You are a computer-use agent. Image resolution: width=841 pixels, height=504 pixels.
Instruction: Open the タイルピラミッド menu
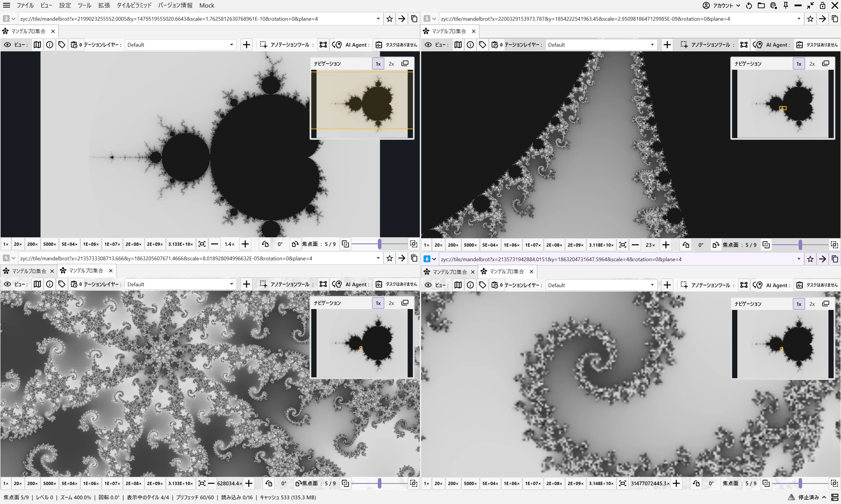click(x=134, y=6)
